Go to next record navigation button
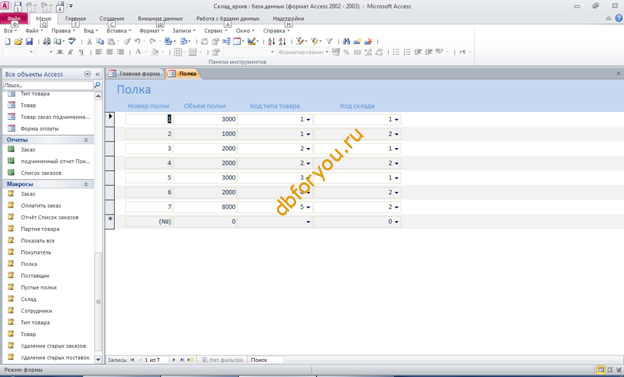This screenshot has height=377, width=624. (174, 360)
